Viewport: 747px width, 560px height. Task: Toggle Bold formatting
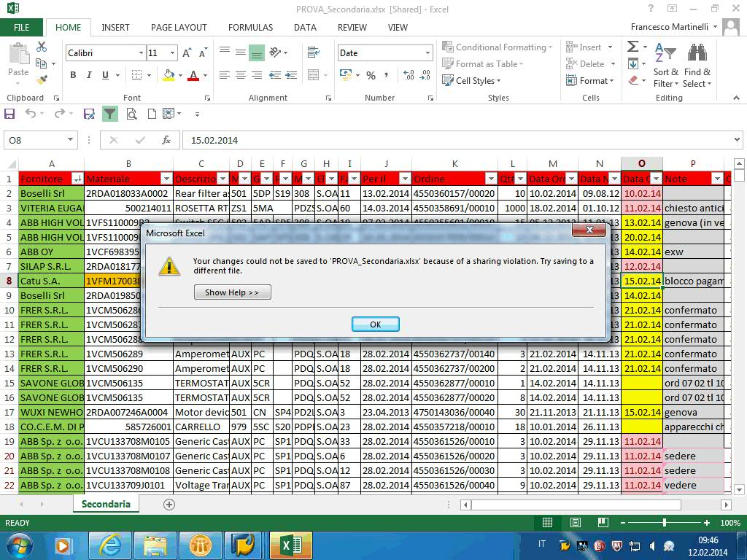click(x=73, y=75)
